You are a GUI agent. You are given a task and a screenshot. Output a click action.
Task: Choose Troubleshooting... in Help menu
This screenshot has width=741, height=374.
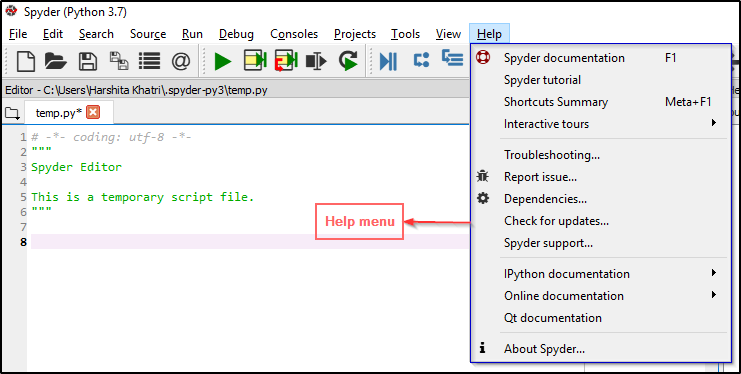(x=600, y=155)
